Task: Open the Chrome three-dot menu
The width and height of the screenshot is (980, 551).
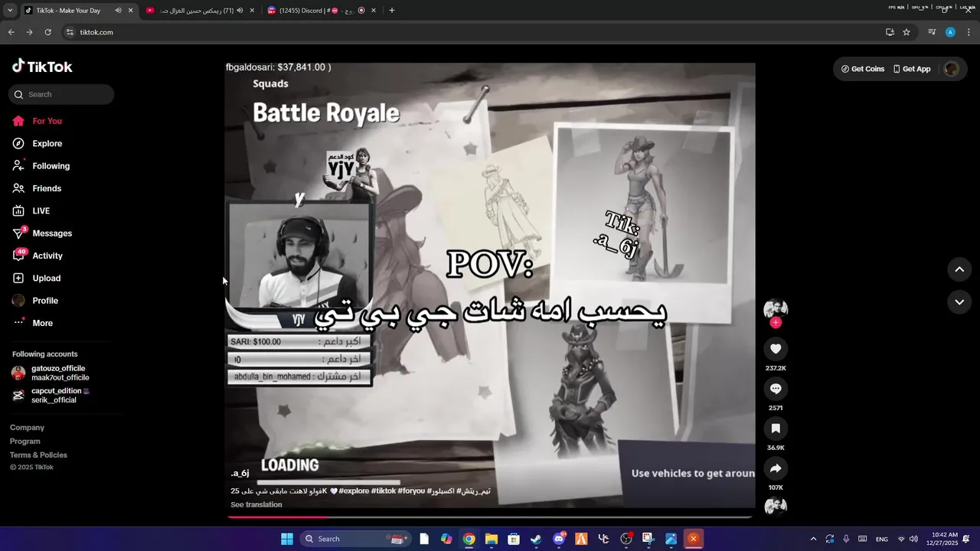Action: pos(969,32)
